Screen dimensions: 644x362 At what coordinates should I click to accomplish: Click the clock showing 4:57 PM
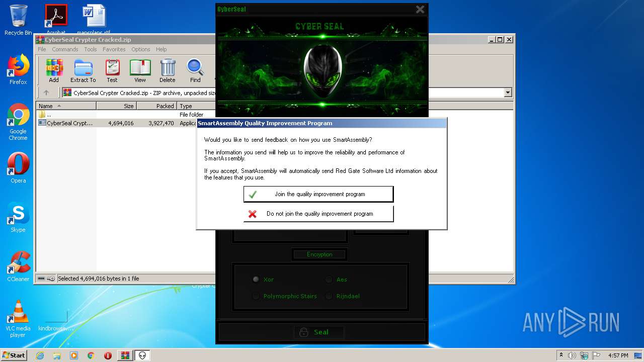coord(618,355)
